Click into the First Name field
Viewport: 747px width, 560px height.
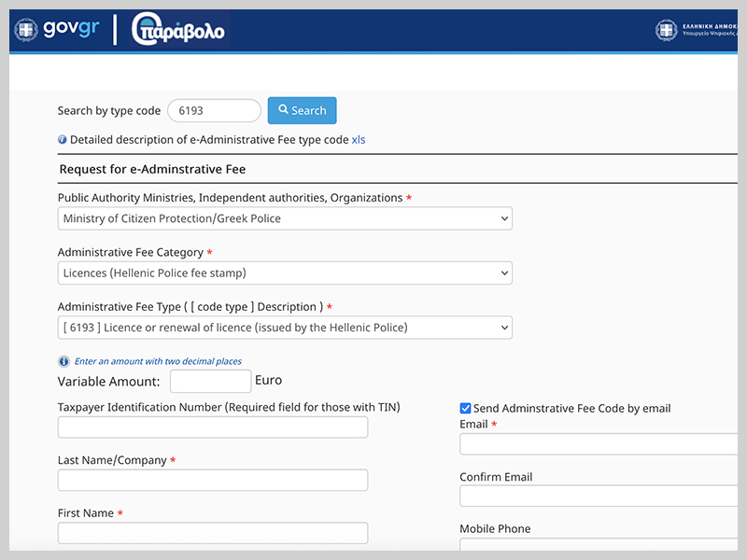(213, 533)
